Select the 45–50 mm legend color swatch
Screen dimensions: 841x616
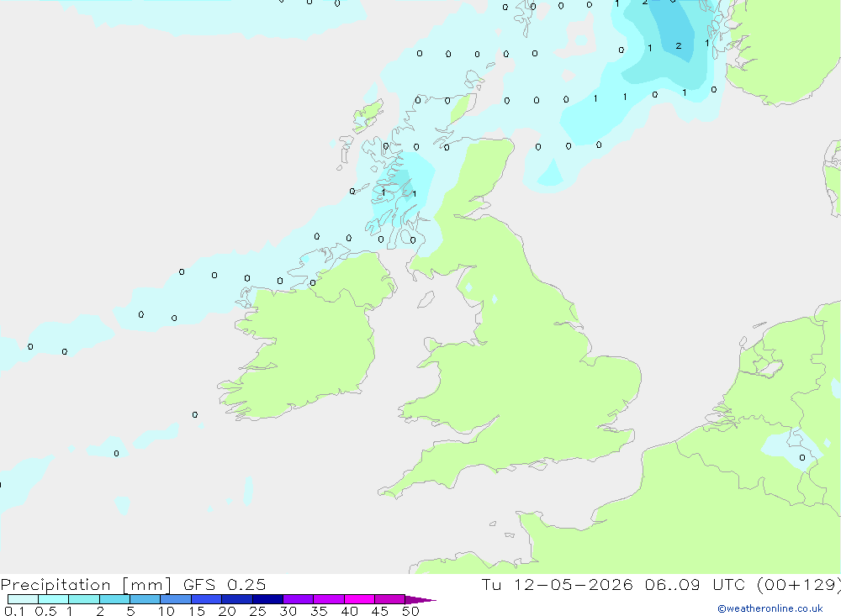tap(390, 599)
